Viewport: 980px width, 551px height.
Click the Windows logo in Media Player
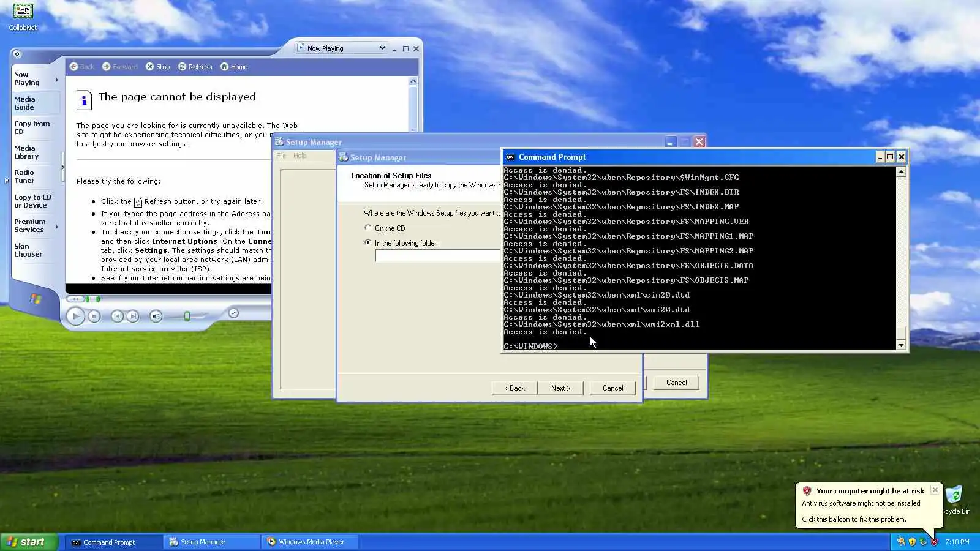[36, 299]
